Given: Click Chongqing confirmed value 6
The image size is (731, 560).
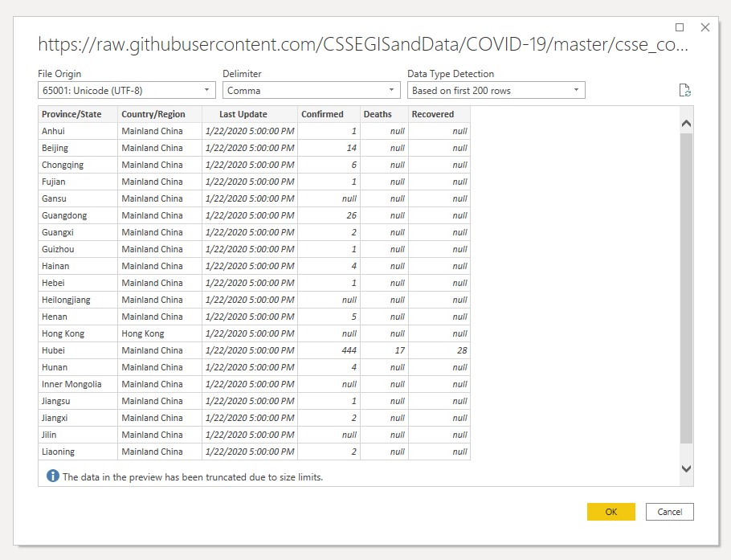Looking at the screenshot, I should pyautogui.click(x=329, y=165).
